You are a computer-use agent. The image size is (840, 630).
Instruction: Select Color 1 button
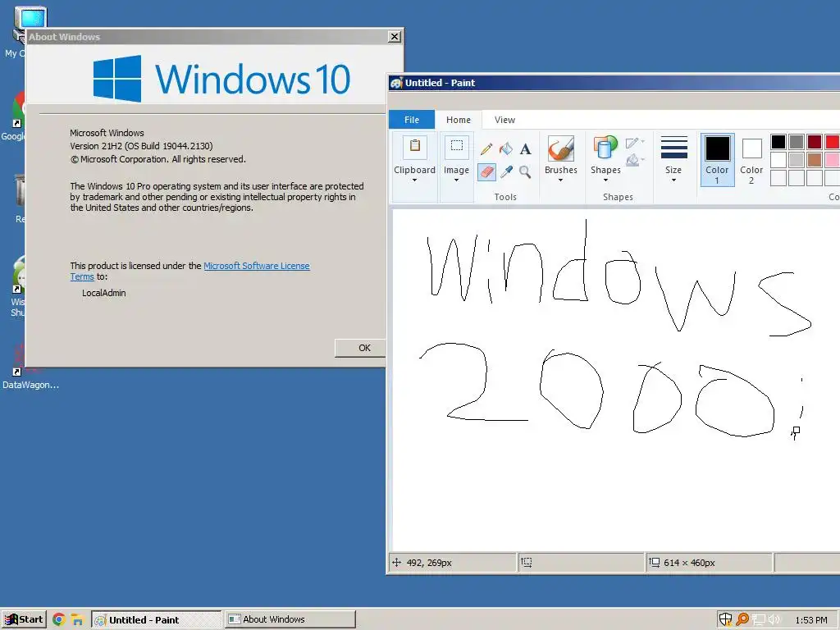(717, 160)
